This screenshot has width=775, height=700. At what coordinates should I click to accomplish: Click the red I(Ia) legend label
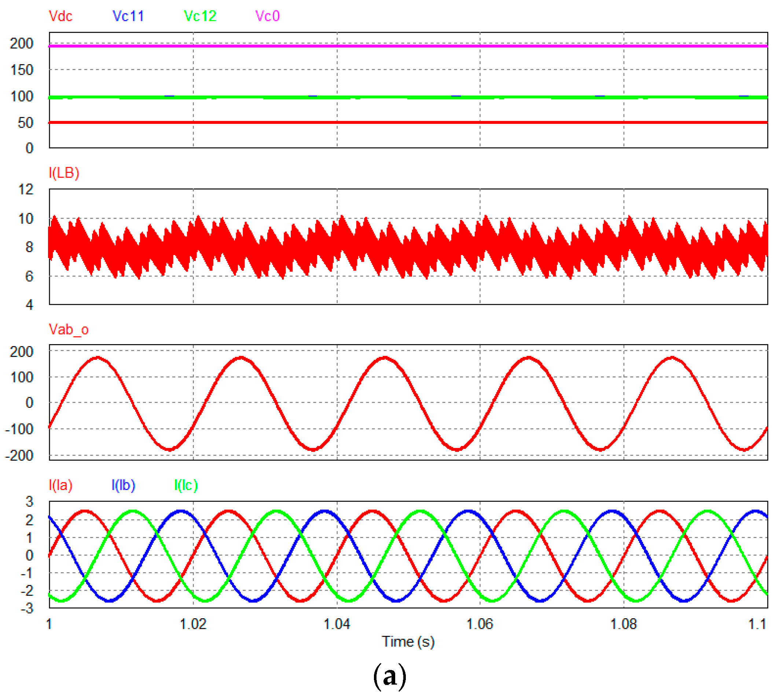click(x=60, y=486)
